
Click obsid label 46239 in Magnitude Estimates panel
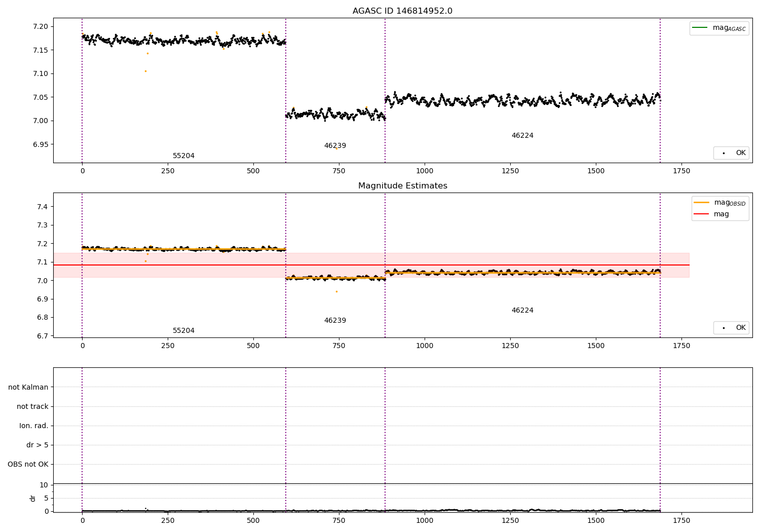tap(335, 321)
